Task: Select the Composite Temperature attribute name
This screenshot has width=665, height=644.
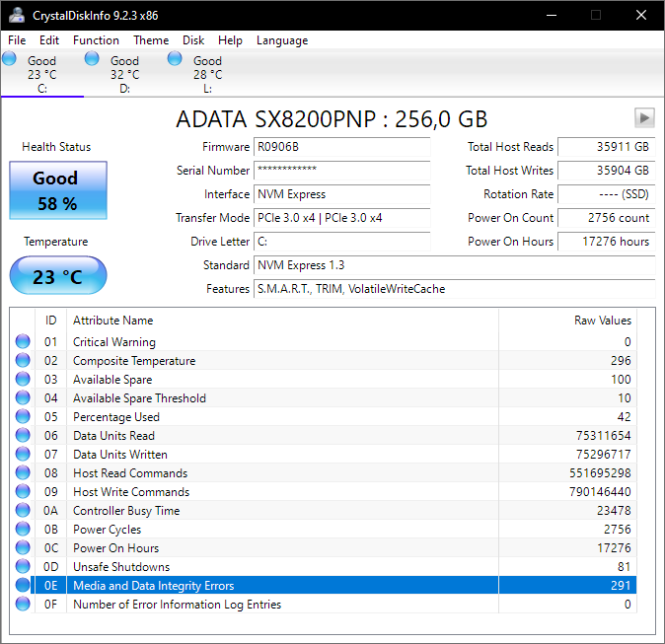Action: point(134,361)
